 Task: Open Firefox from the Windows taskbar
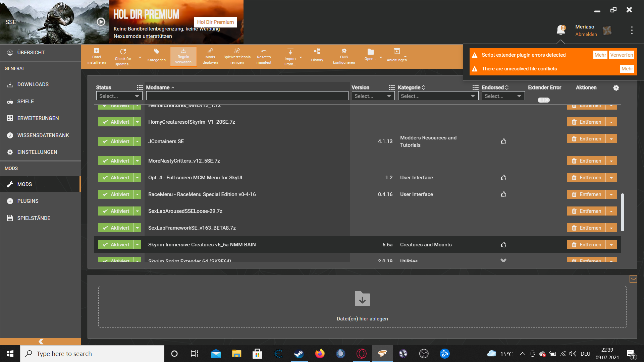(x=320, y=354)
